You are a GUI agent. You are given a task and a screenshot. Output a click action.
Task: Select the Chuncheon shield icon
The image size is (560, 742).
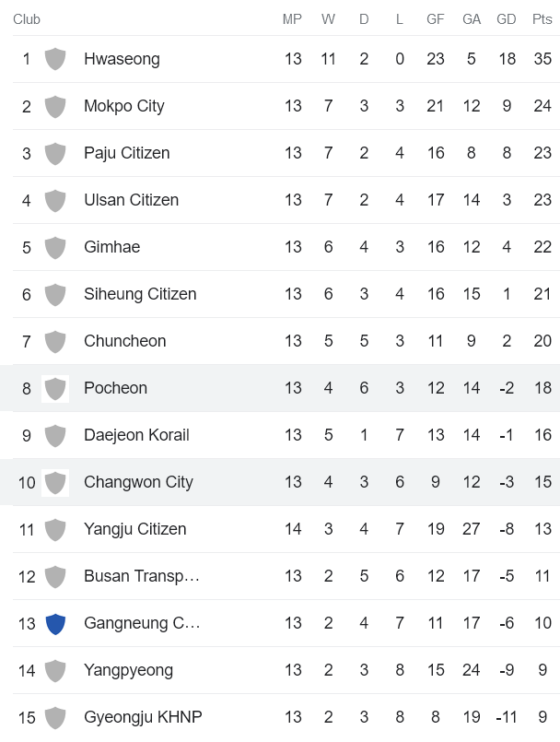click(55, 341)
